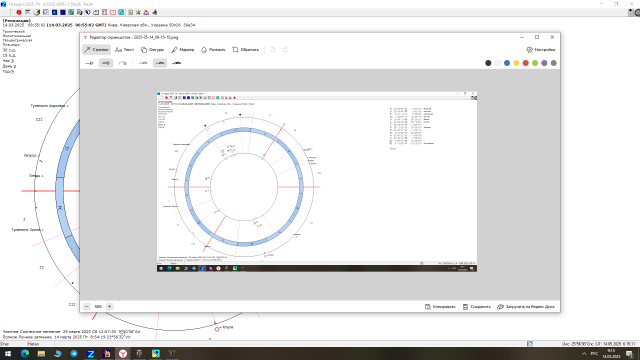
Task: Click Сохранить (Save) button
Action: pyautogui.click(x=476, y=307)
